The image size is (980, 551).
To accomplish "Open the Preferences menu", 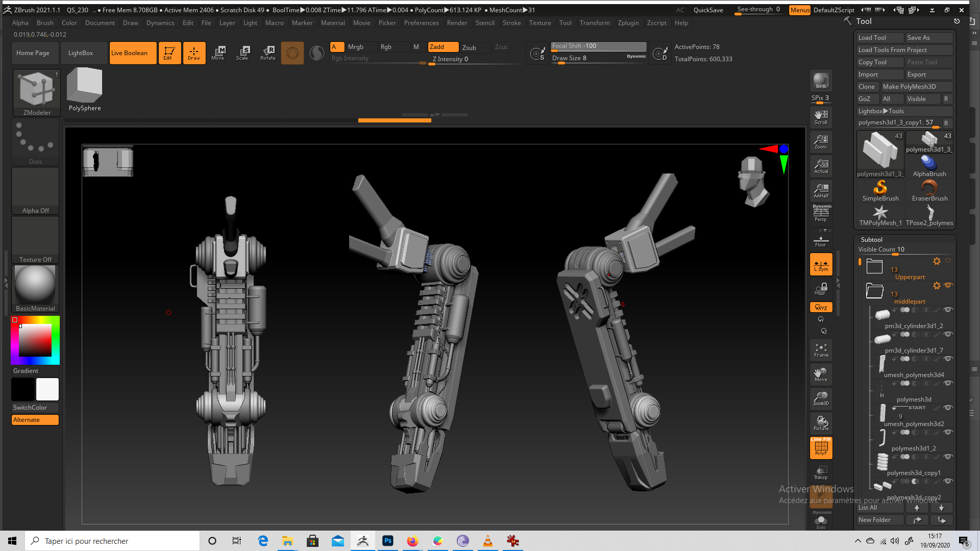I will (x=421, y=22).
